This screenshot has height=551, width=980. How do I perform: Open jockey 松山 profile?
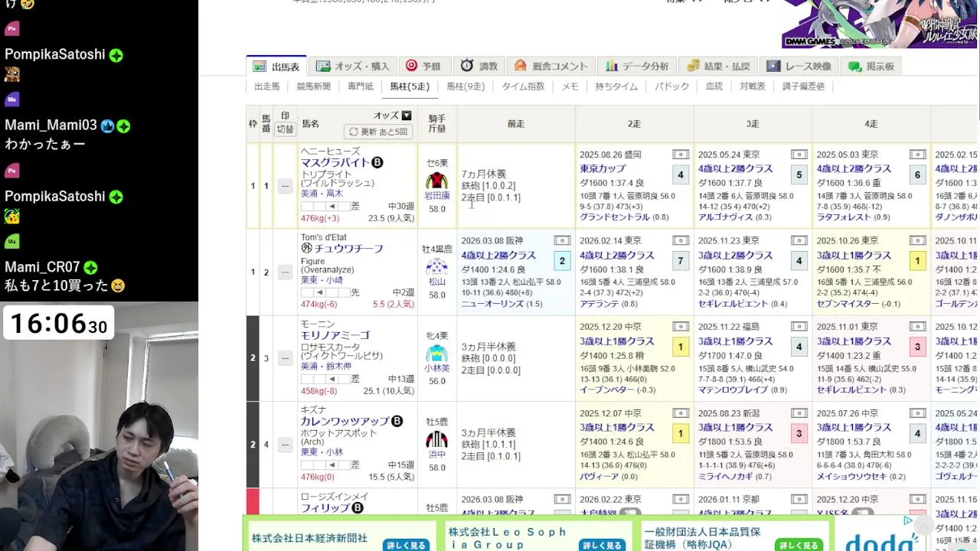coord(437,282)
